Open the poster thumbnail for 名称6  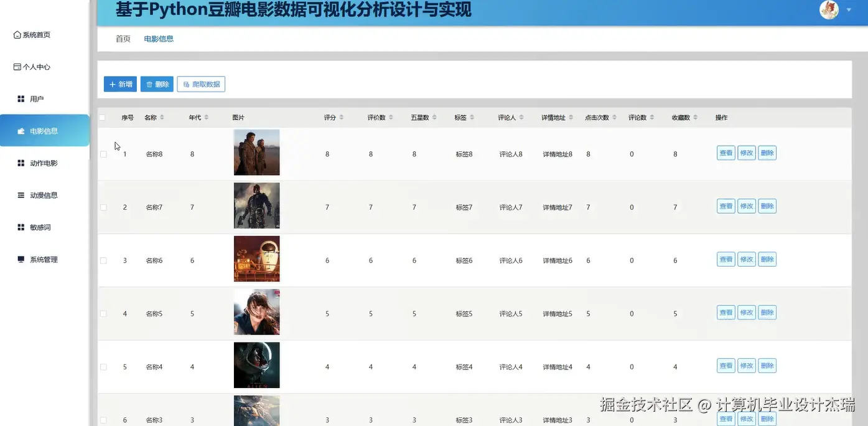[x=257, y=259]
